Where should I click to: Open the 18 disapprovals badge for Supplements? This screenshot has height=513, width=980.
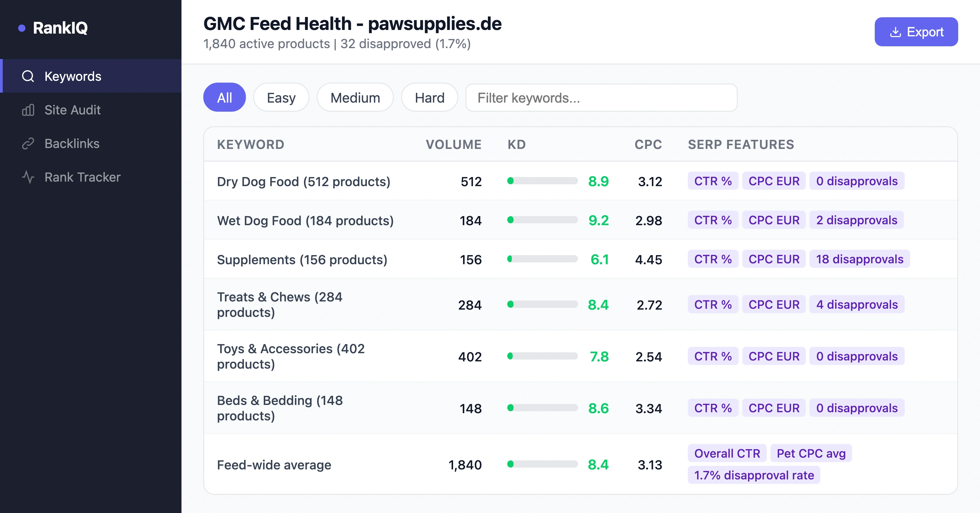(860, 259)
